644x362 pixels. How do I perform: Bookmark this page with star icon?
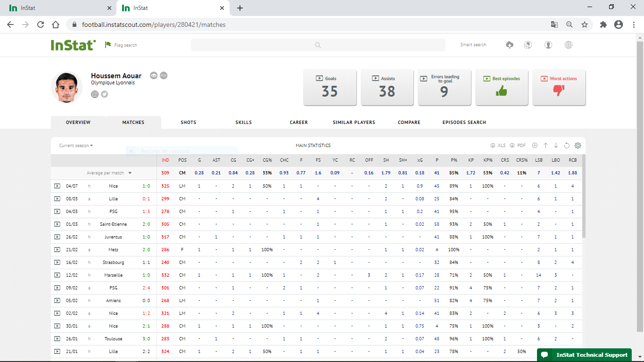(x=585, y=25)
